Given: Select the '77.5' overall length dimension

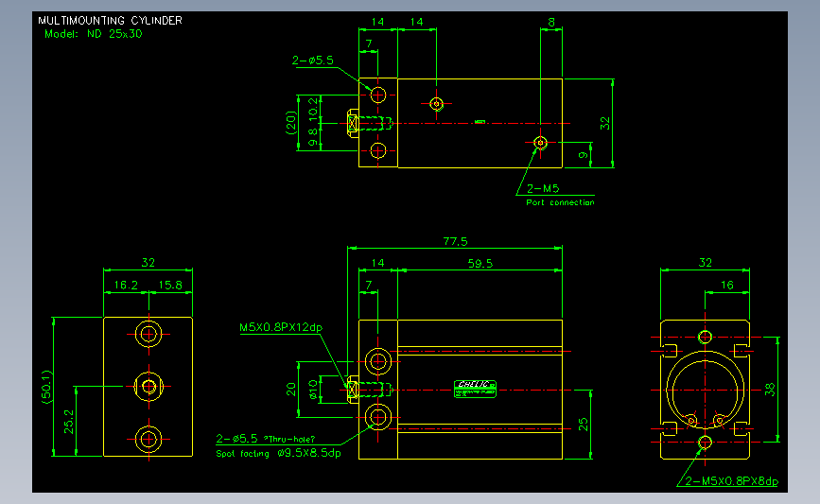Looking at the screenshot, I should click(455, 241).
